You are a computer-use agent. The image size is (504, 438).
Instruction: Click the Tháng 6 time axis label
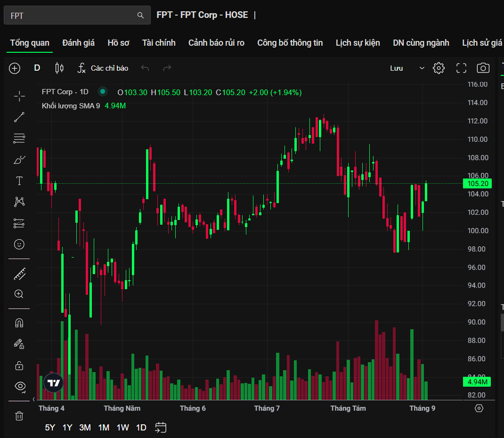tap(193, 408)
